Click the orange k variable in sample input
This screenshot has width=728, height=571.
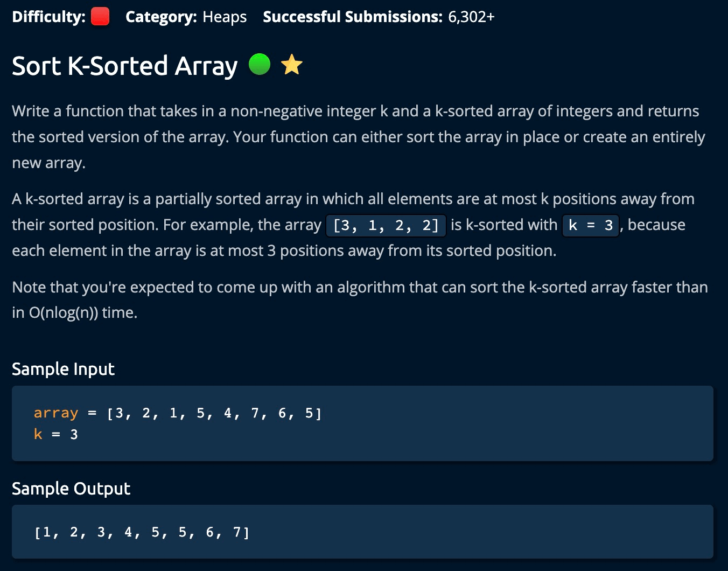pos(38,434)
